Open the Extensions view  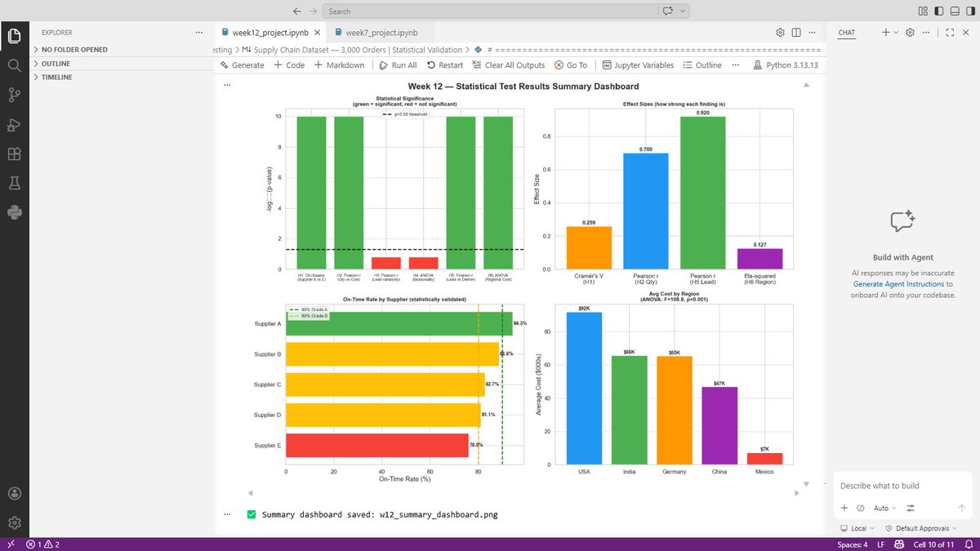[14, 153]
